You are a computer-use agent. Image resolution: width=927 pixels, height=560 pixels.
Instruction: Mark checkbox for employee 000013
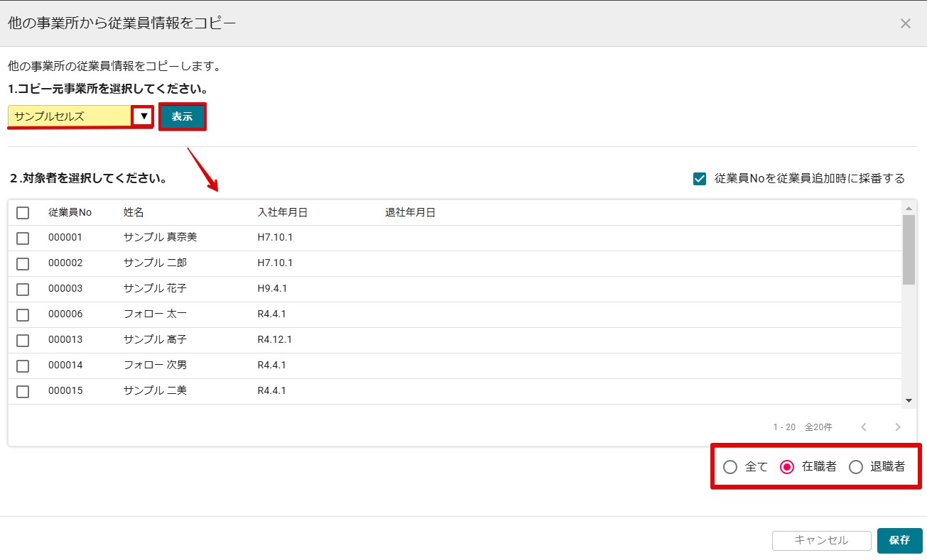(x=23, y=340)
